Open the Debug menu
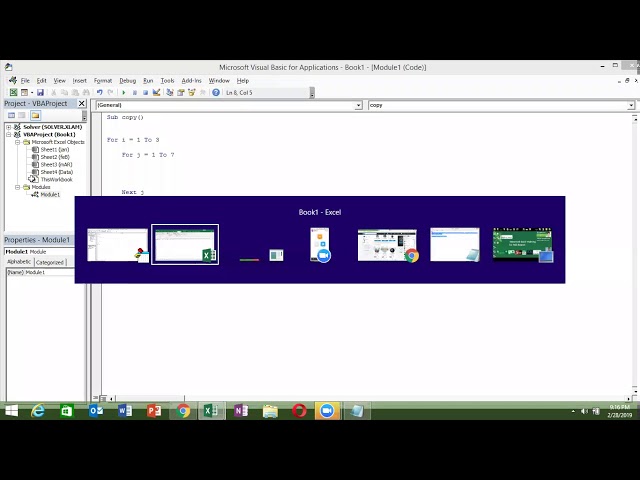The width and height of the screenshot is (640, 480). (x=128, y=81)
